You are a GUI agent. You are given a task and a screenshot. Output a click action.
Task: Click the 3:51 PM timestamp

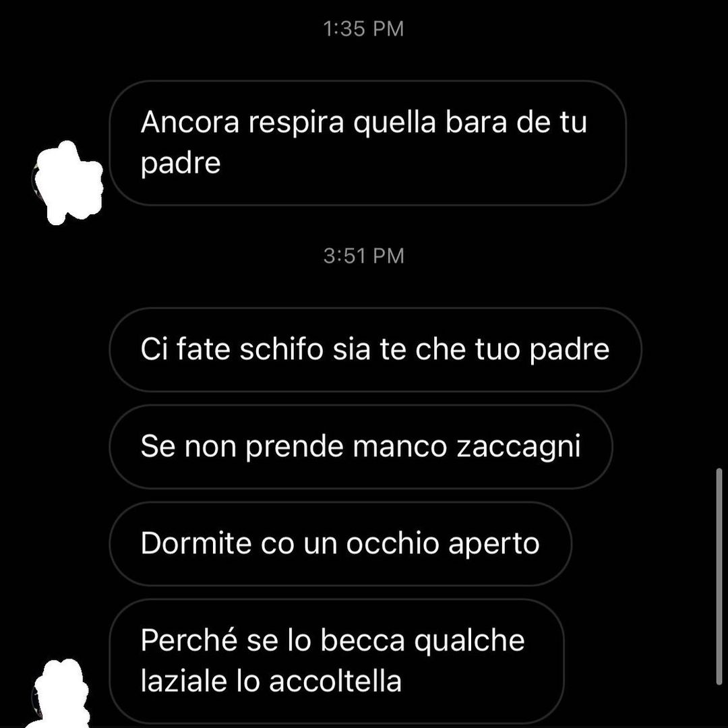coord(363,256)
